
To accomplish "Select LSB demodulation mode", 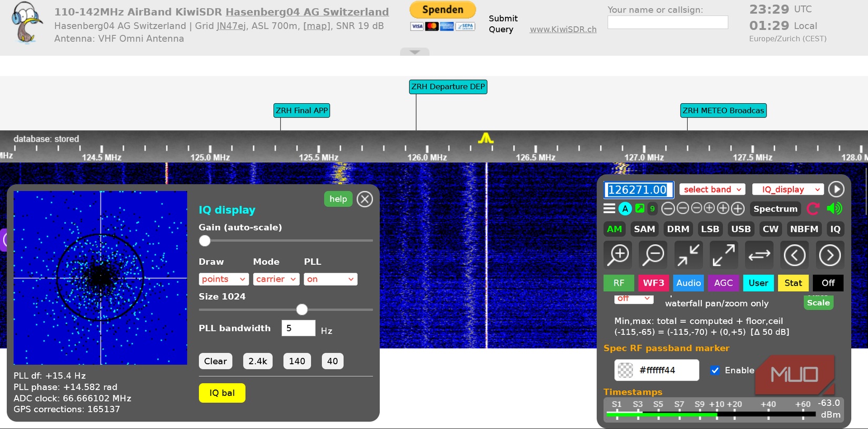I will click(x=710, y=229).
